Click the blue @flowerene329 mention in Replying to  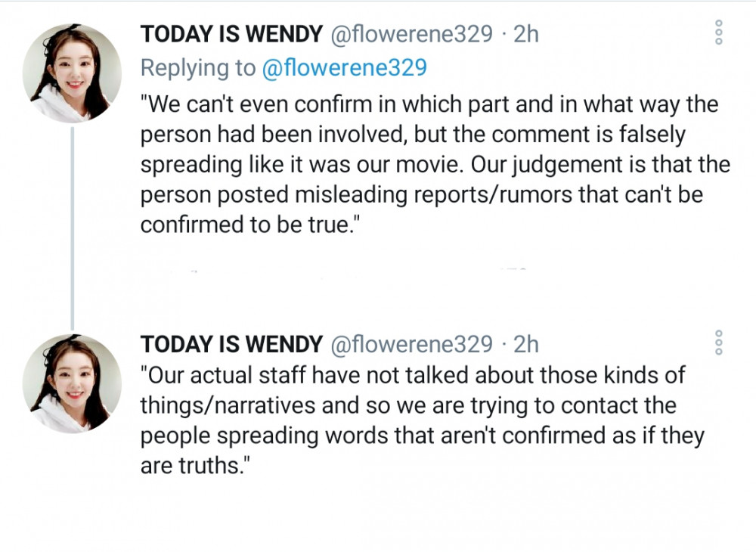(x=344, y=67)
